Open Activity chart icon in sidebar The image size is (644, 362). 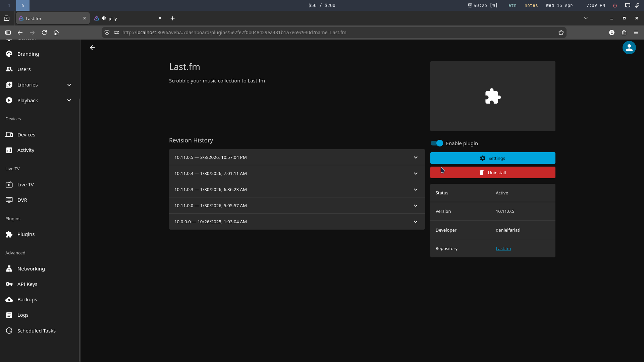pos(9,150)
